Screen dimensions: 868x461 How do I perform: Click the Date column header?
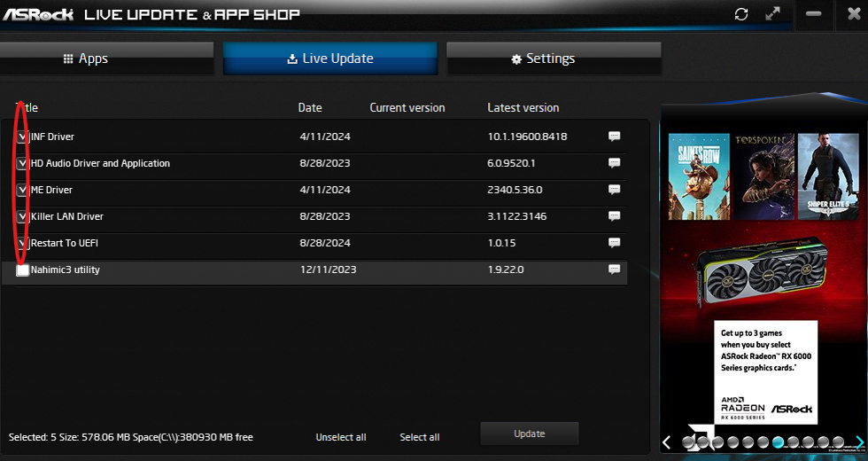click(x=310, y=107)
